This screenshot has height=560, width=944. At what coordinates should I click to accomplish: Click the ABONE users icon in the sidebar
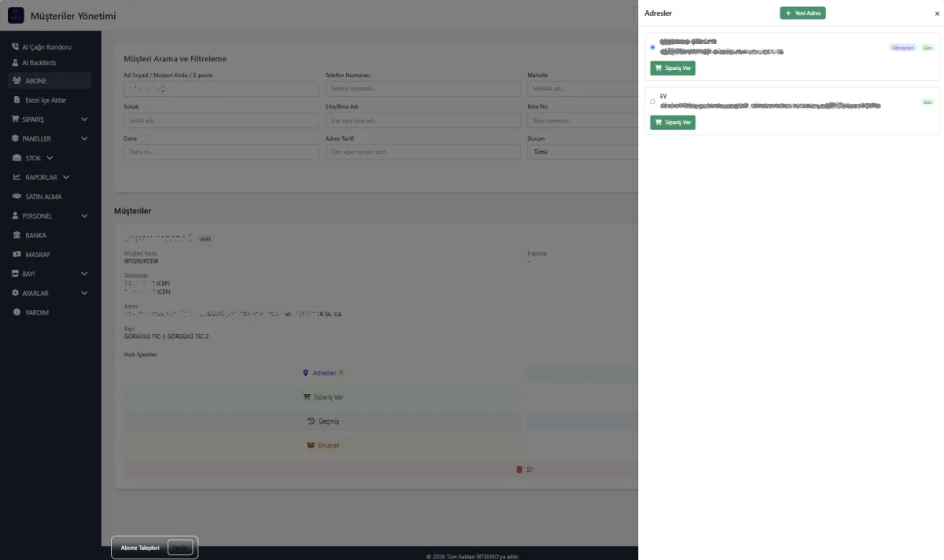(x=17, y=80)
